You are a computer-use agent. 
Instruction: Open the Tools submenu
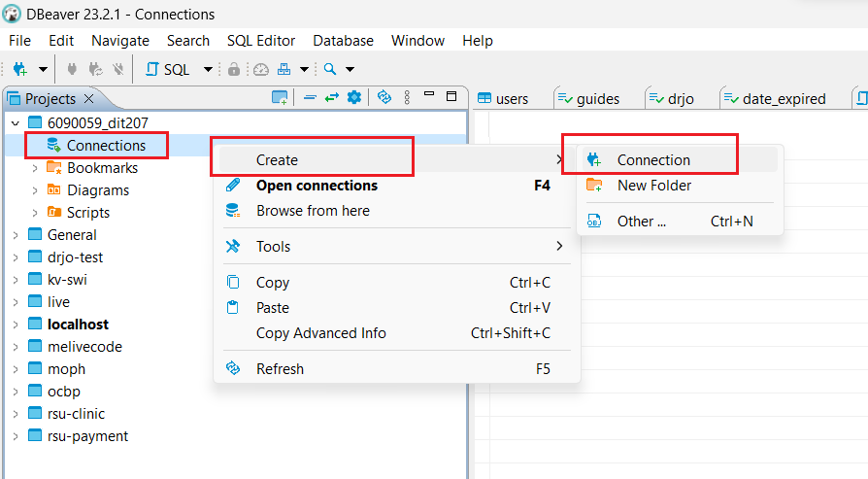pyautogui.click(x=395, y=247)
